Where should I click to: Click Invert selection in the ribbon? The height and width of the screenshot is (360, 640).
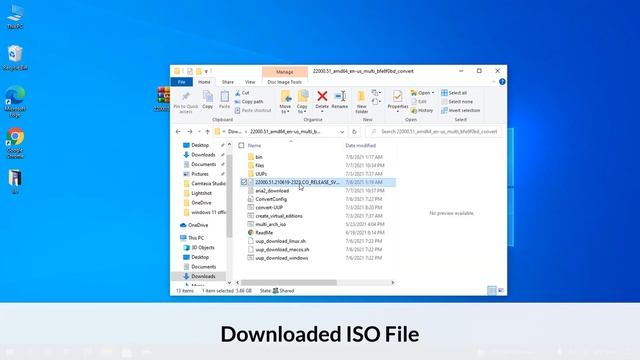460,110
